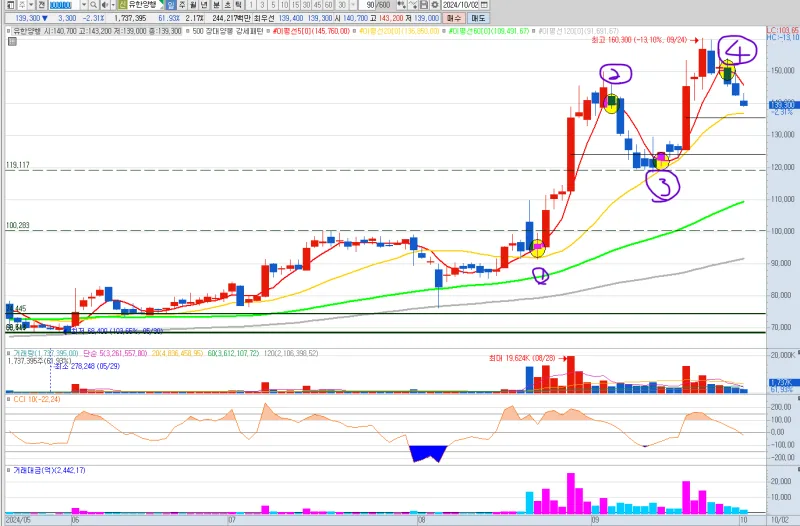Switch to the 주 weekly chart period
This screenshot has height=526, width=800.
[x=183, y=6]
